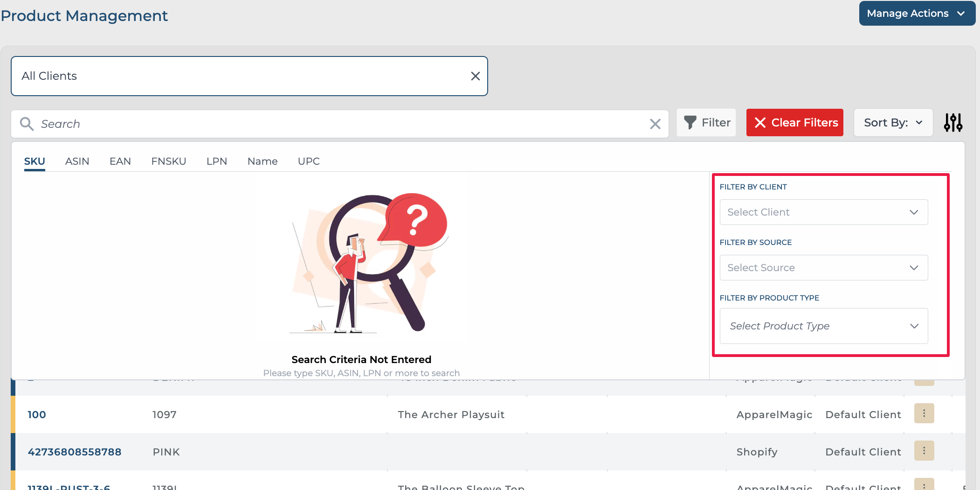Open the column settings sliders icon

pyautogui.click(x=953, y=123)
